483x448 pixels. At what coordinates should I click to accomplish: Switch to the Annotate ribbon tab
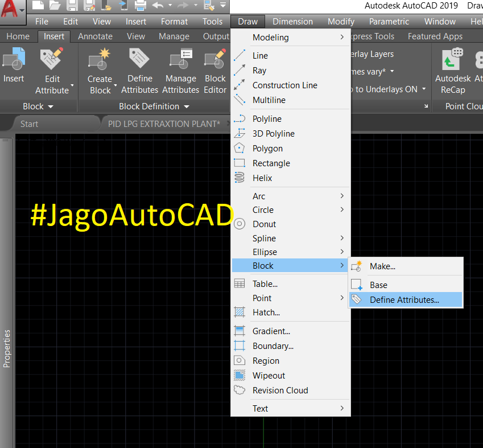[x=95, y=36]
